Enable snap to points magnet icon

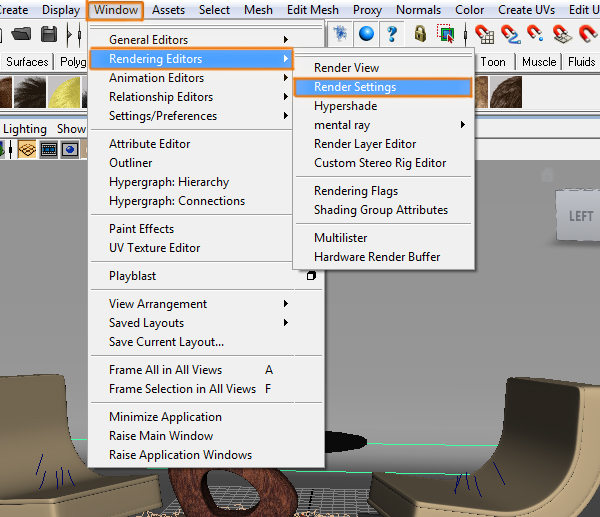click(535, 34)
